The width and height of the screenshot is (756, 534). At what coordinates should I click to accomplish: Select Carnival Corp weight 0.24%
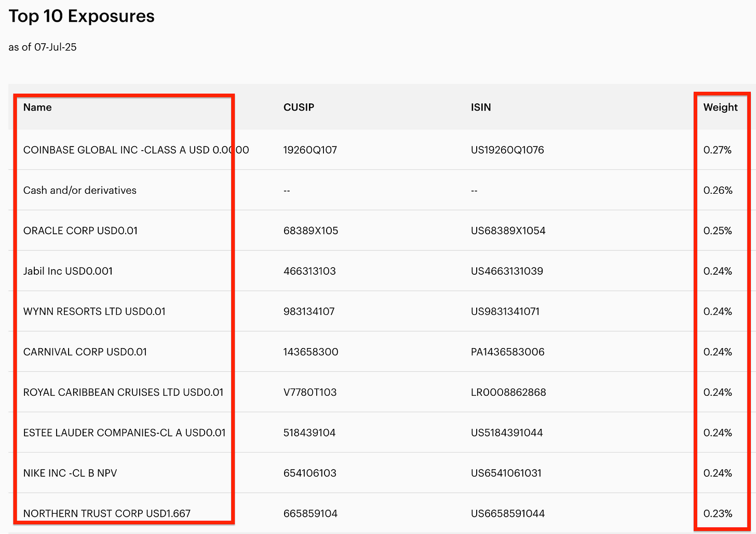[x=718, y=352]
